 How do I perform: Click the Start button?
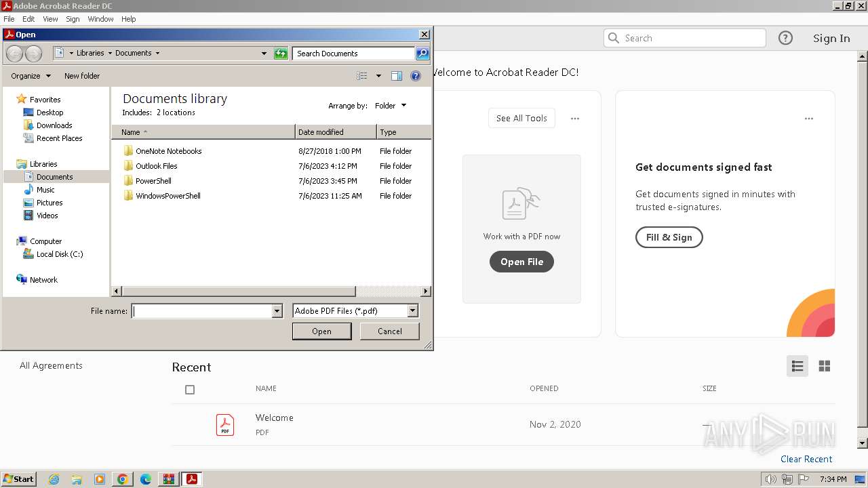19,479
